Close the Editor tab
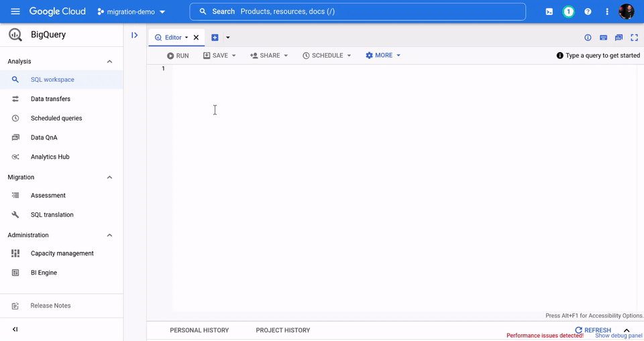The image size is (644, 341). click(x=197, y=38)
